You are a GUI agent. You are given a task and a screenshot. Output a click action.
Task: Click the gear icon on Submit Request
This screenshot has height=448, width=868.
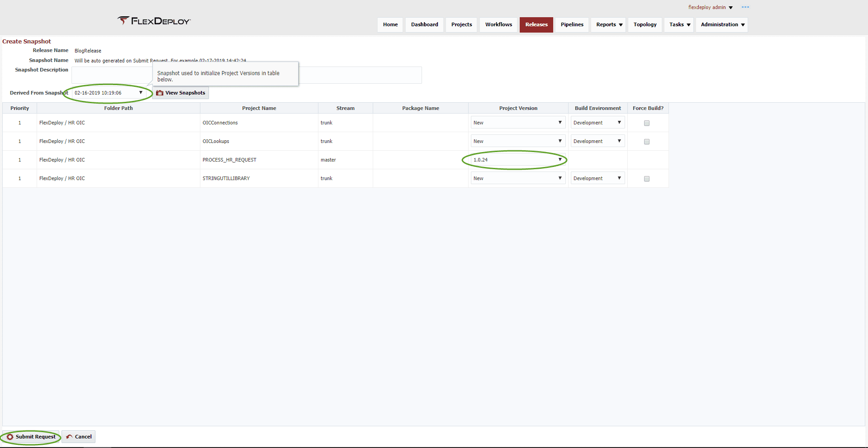[x=10, y=437]
